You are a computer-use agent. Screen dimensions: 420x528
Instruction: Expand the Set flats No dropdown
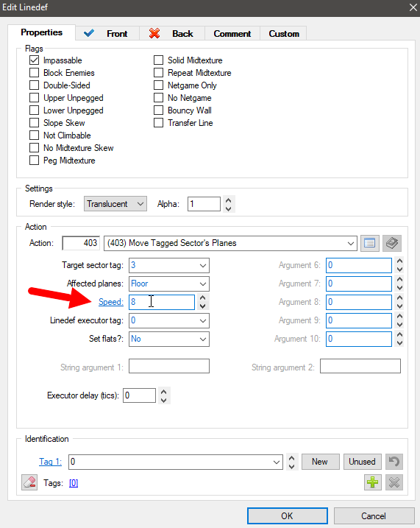[169, 339]
